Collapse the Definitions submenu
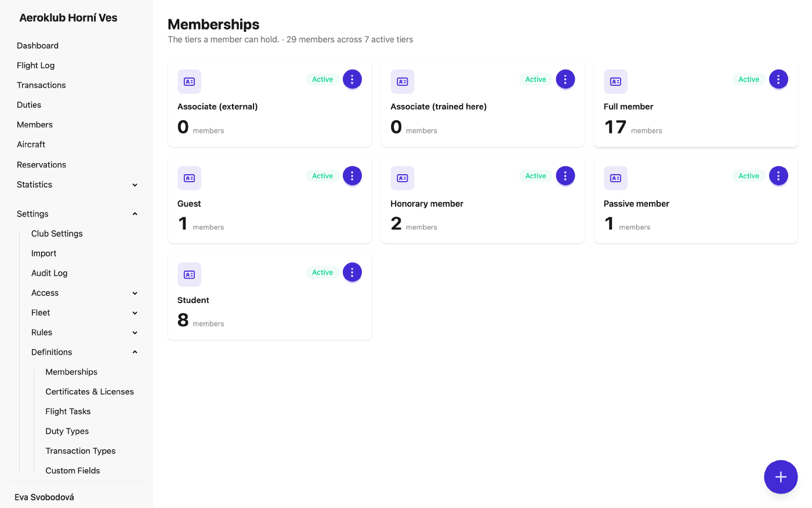Screen dimensions: 812x508 pyautogui.click(x=84, y=352)
